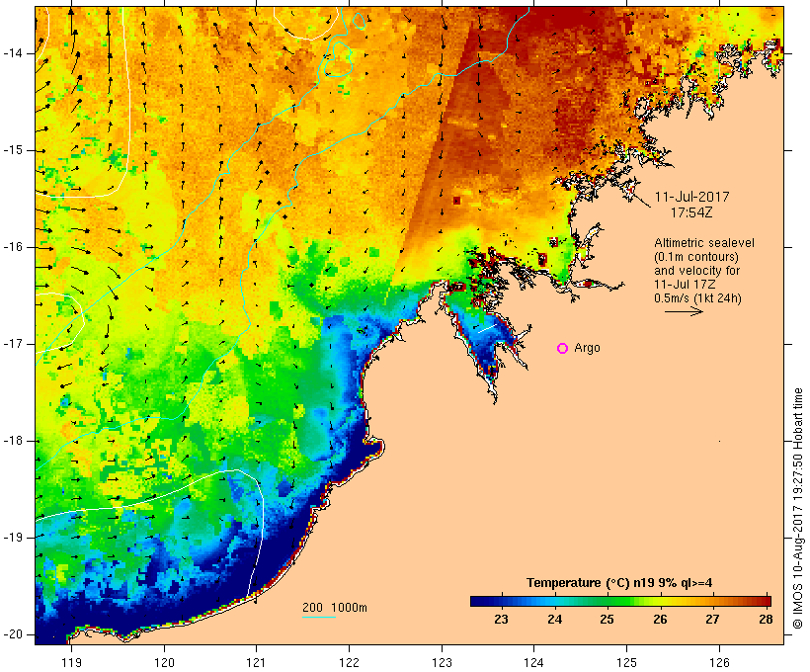Click the 0.5m/s velocity scale arrow

(684, 311)
